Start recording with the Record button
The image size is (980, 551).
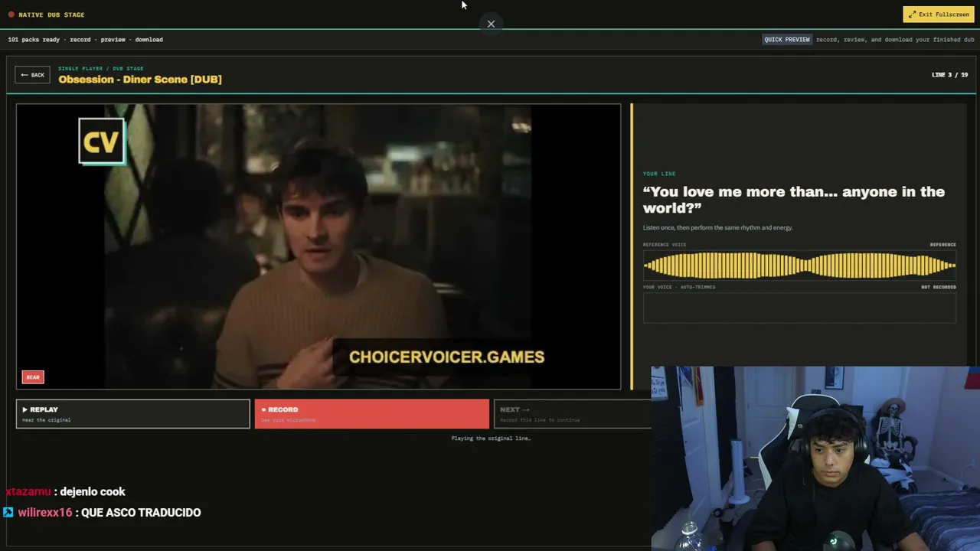(371, 413)
